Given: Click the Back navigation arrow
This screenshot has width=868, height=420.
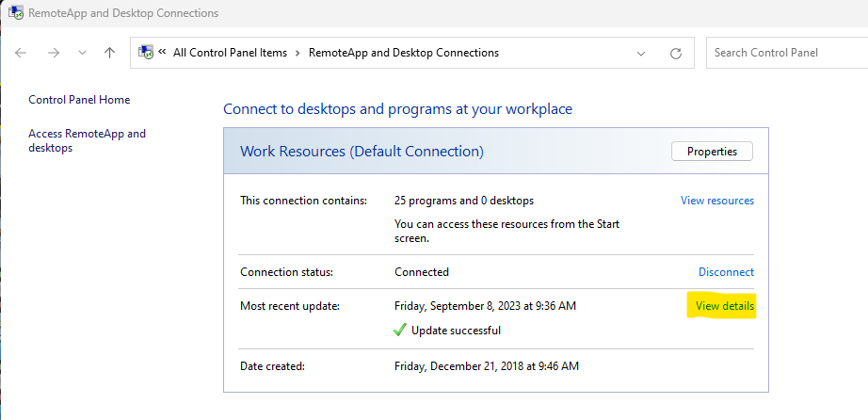Looking at the screenshot, I should (21, 53).
